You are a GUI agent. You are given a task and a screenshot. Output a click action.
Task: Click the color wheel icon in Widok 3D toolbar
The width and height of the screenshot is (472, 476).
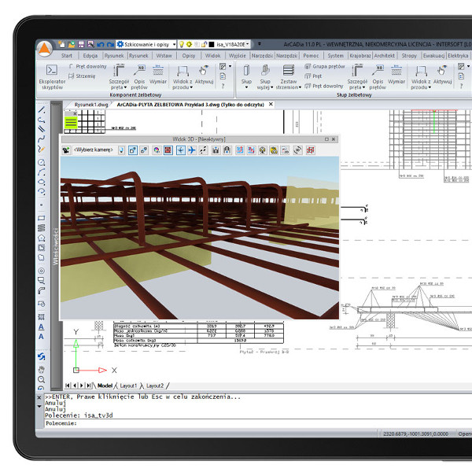click(x=157, y=150)
